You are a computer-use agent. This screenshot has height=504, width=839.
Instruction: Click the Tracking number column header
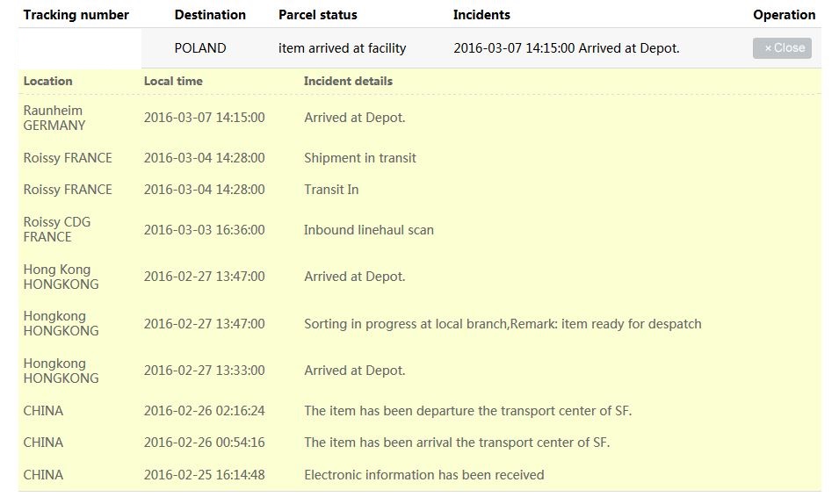pyautogui.click(x=76, y=15)
